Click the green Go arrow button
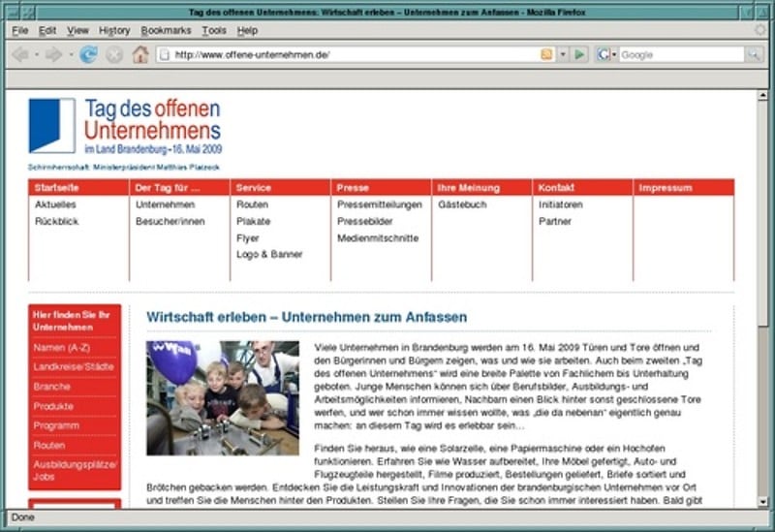Image resolution: width=775 pixels, height=532 pixels. pos(579,54)
